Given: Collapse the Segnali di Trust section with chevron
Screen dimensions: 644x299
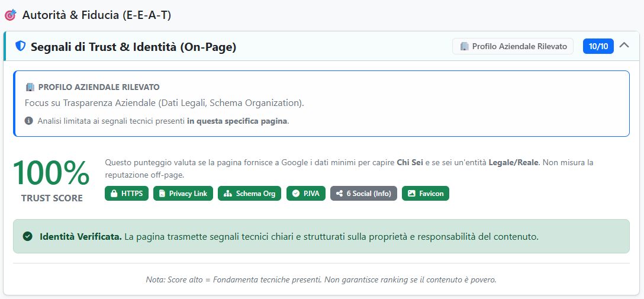Looking at the screenshot, I should (x=624, y=46).
